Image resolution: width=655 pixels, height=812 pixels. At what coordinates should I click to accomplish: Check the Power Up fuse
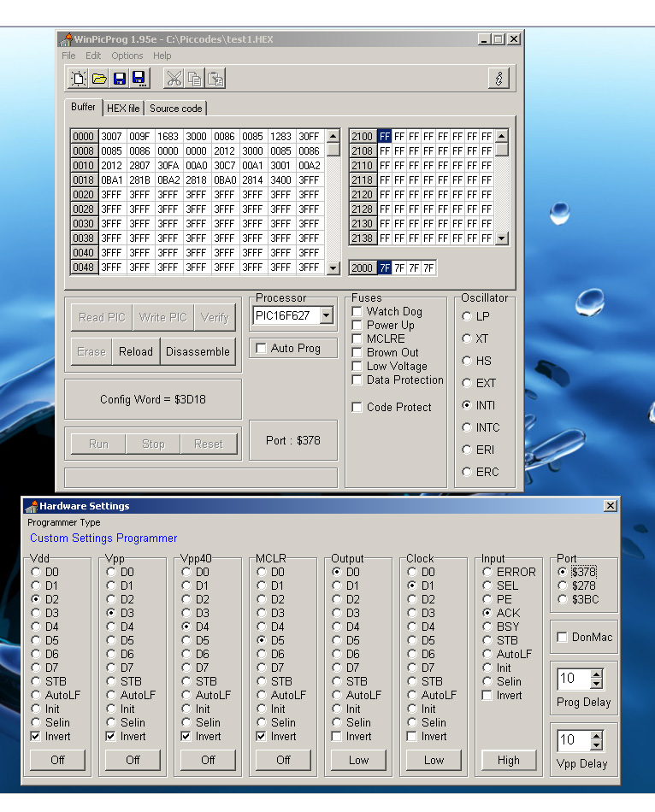coord(383,325)
